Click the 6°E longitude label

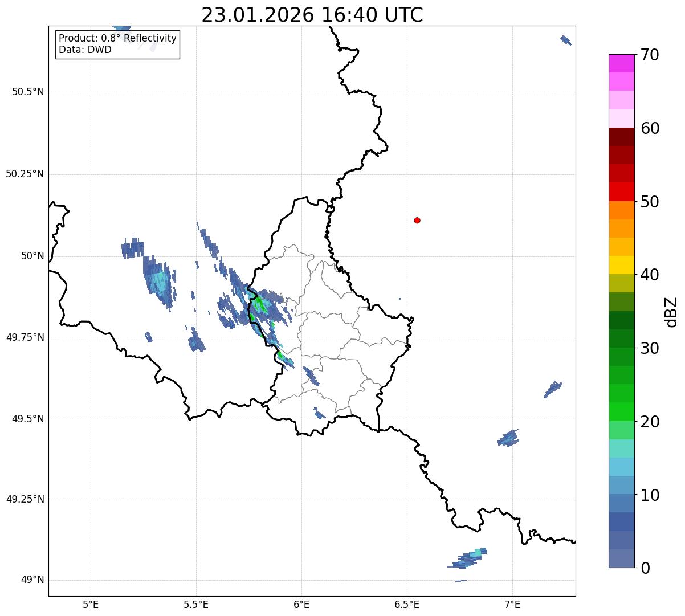click(301, 604)
